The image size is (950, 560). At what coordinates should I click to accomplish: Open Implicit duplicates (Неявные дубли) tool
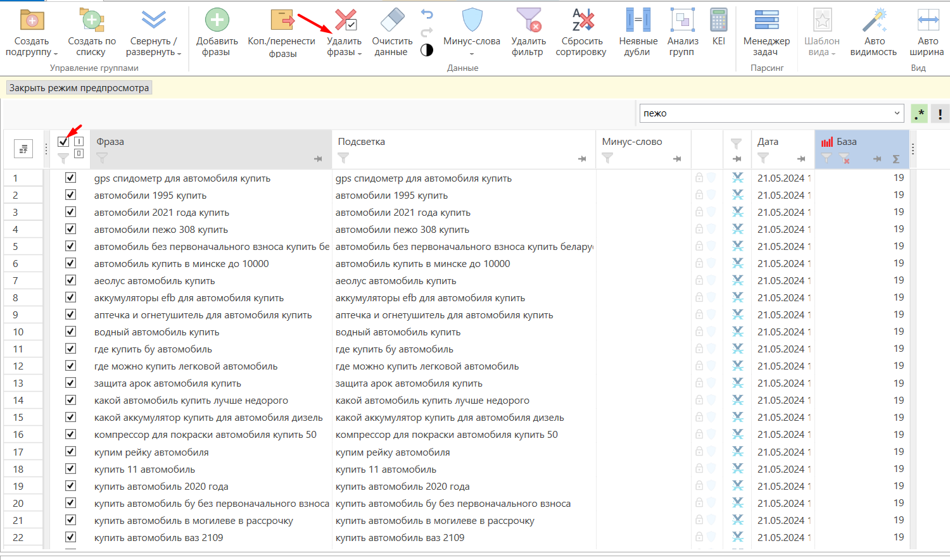pos(638,20)
